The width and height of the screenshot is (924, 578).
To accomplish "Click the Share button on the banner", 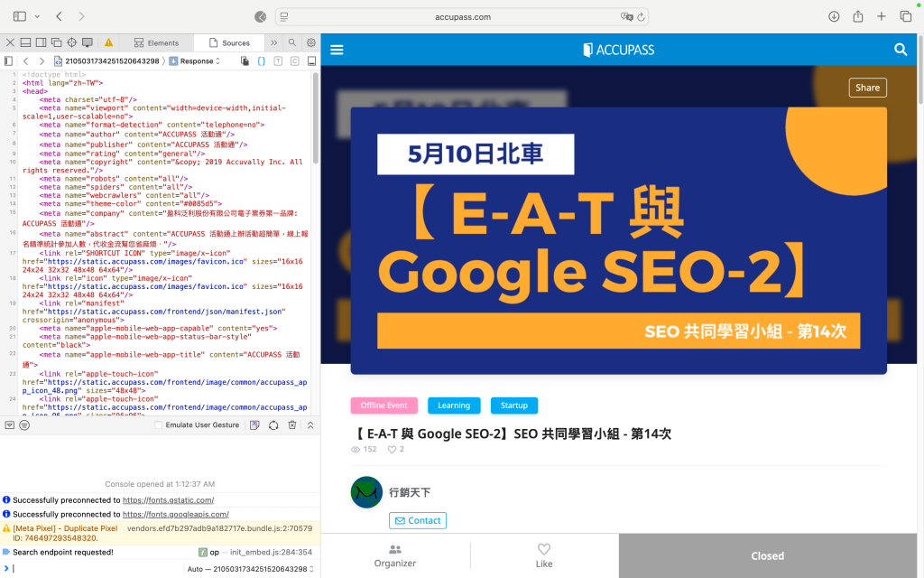I will coord(867,88).
